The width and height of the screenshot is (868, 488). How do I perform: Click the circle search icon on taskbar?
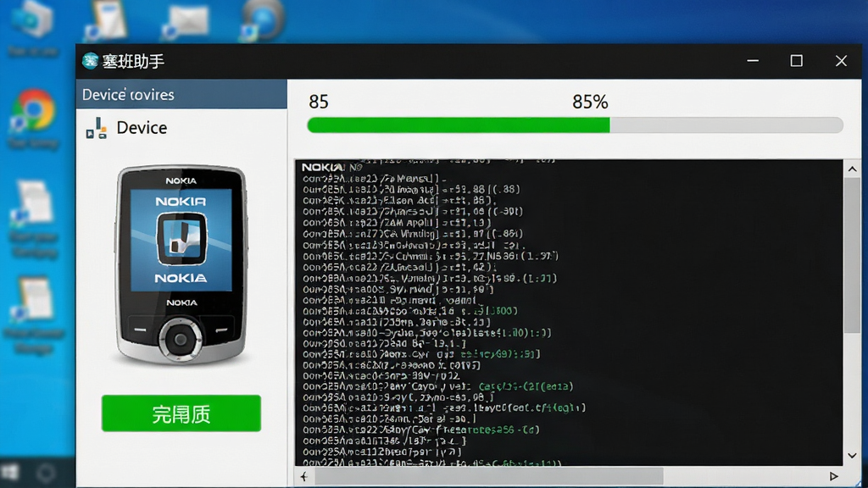[x=46, y=473]
